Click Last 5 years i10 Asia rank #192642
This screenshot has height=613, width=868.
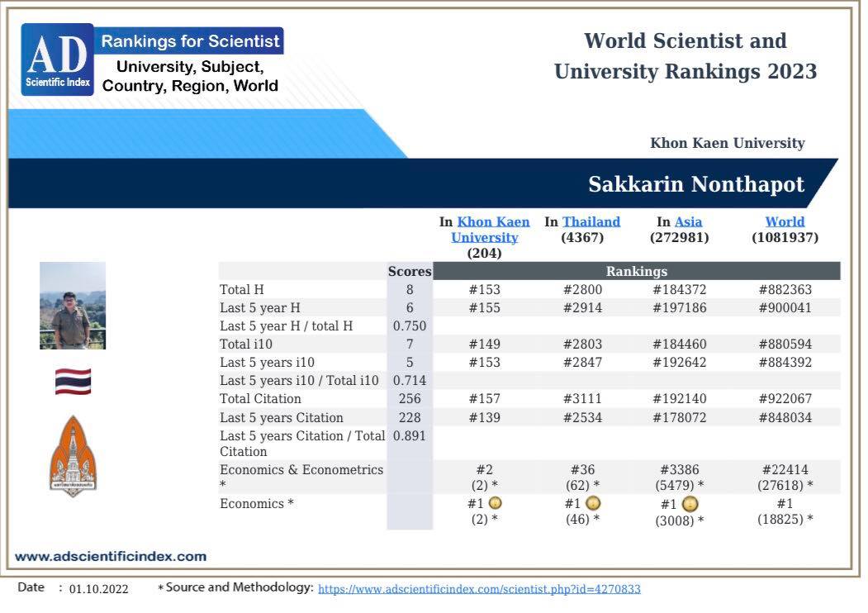680,363
